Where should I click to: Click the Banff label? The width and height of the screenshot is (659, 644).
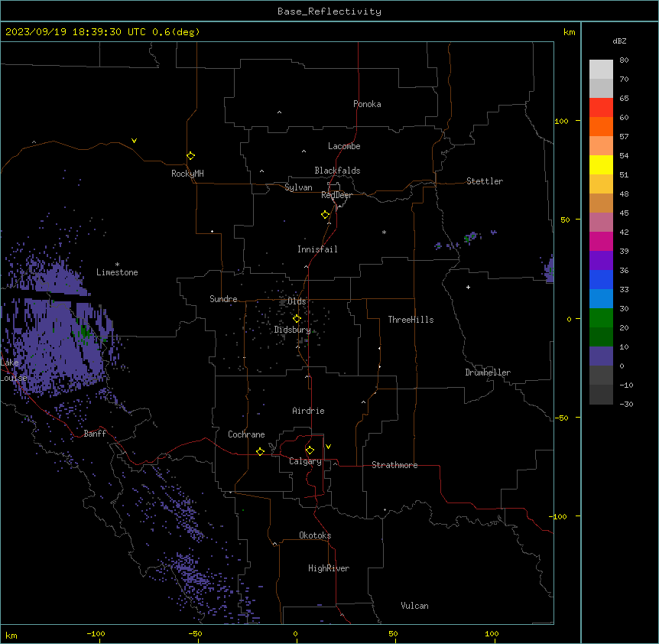(x=95, y=434)
